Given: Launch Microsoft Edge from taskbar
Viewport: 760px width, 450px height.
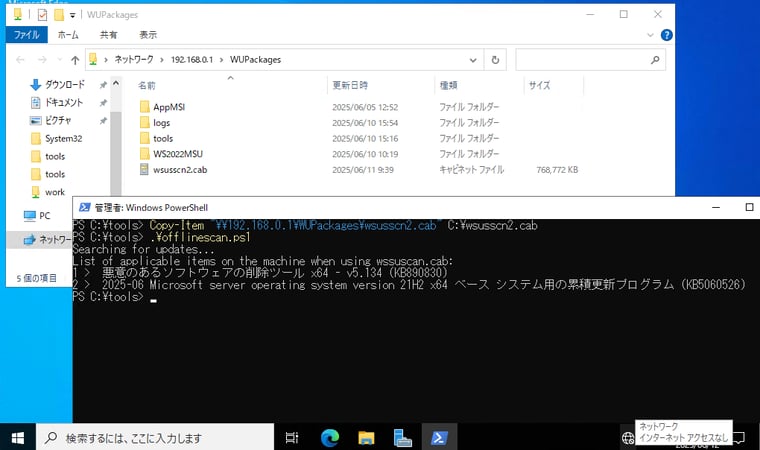Looking at the screenshot, I should [330, 438].
